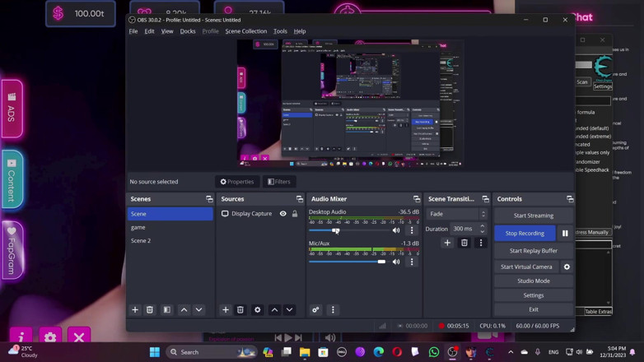
Task: Pause the recording with the pause icon
Action: 565,233
